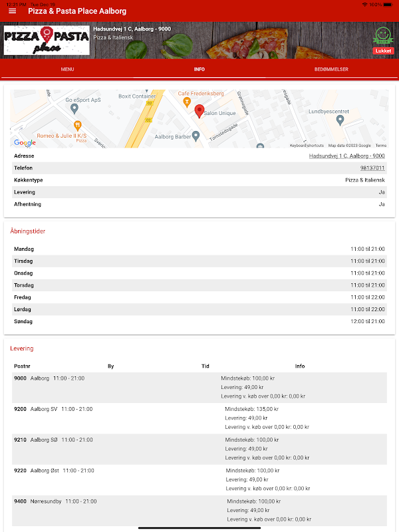399x532 pixels.
Task: Select the 9220 Aalborg Øst delivery row
Action: coord(199,479)
